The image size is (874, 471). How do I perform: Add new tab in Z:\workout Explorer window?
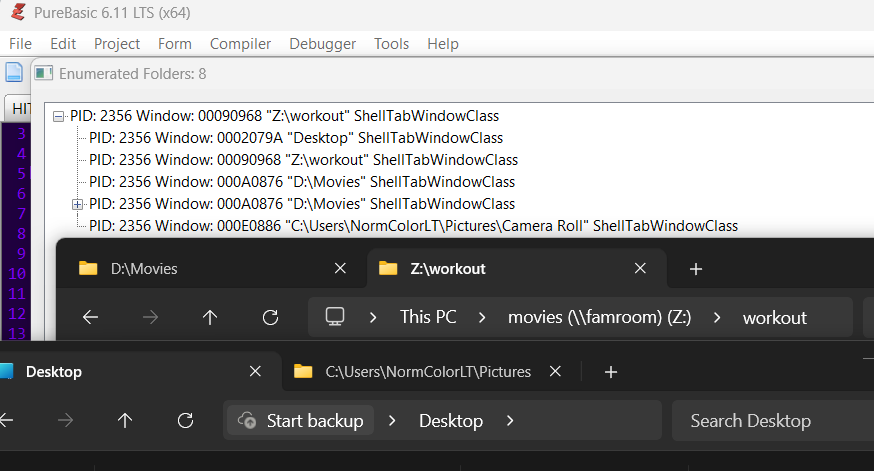click(x=695, y=269)
